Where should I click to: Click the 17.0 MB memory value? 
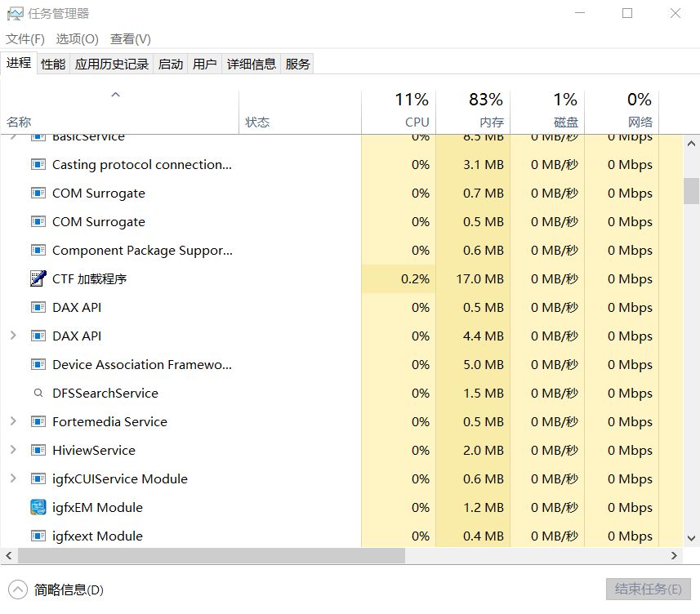coord(480,279)
